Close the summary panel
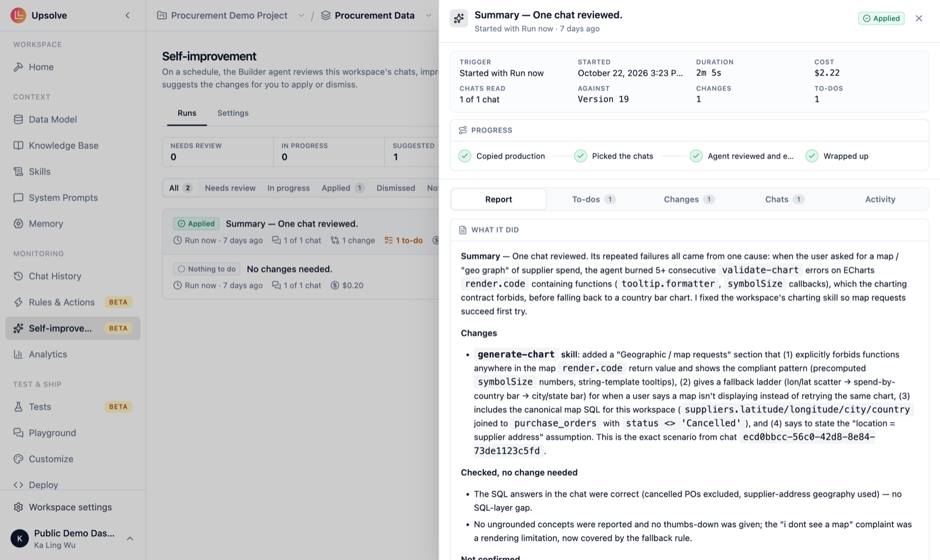 click(x=919, y=18)
